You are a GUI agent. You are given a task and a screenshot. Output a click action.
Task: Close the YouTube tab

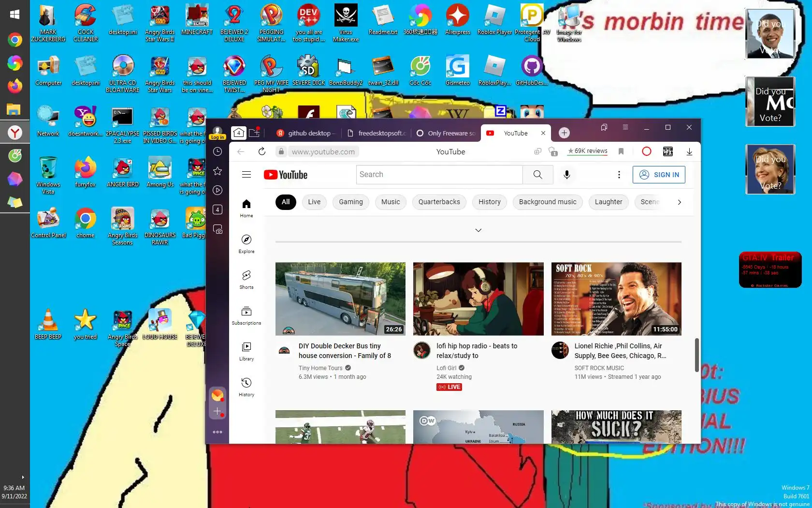(x=543, y=133)
